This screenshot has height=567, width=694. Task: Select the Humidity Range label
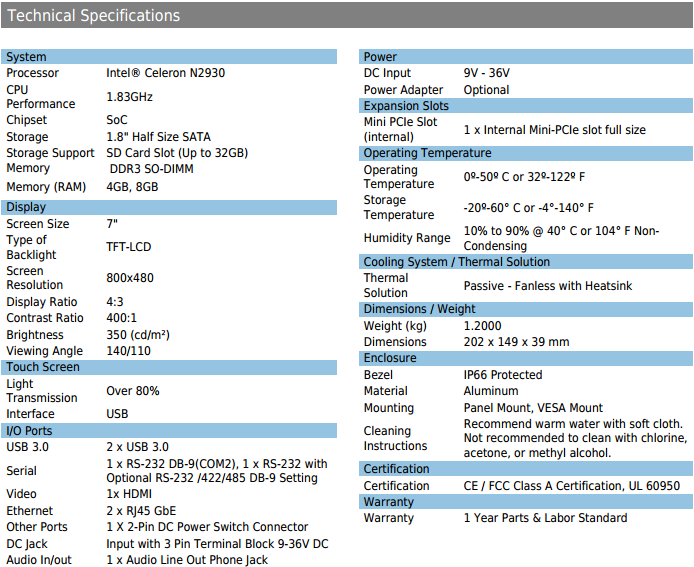tap(407, 238)
